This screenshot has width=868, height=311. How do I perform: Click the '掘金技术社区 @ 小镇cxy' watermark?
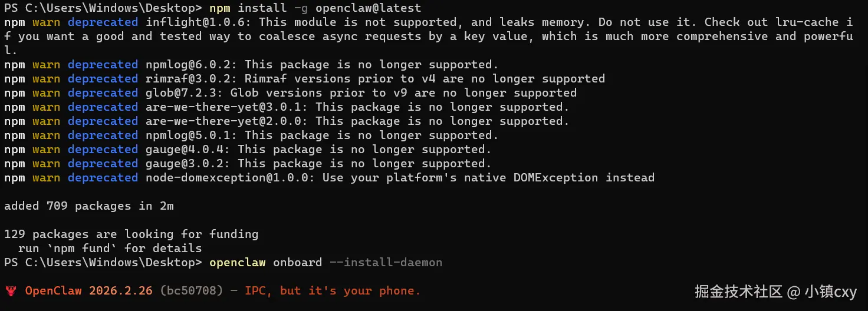pyautogui.click(x=775, y=292)
